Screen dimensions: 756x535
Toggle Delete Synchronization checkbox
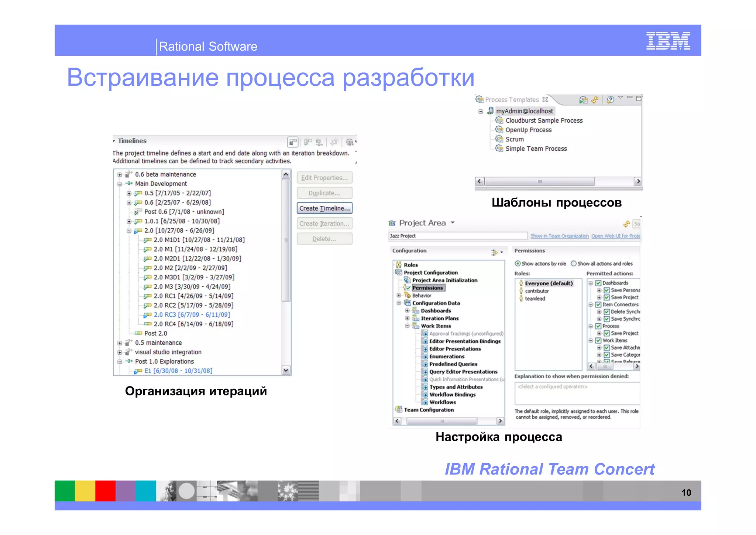click(x=606, y=312)
